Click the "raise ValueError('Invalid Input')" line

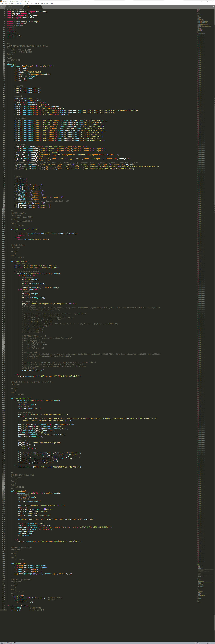click(34, 239)
